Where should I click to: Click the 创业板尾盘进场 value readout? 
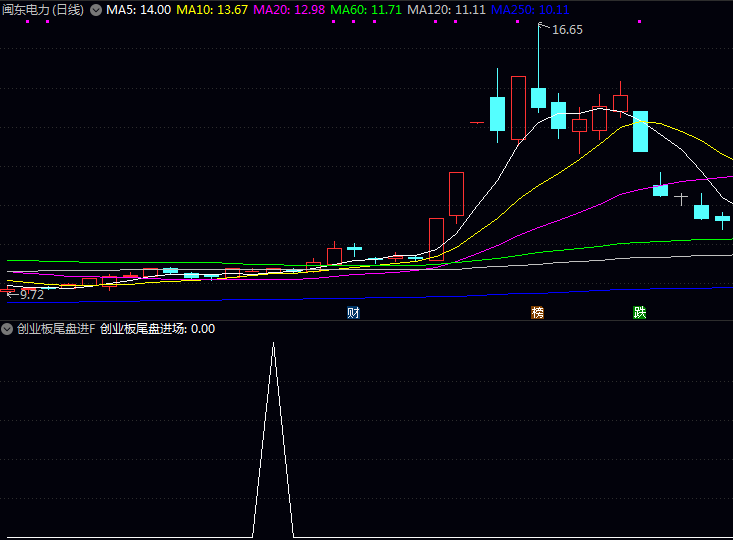[x=157, y=329]
